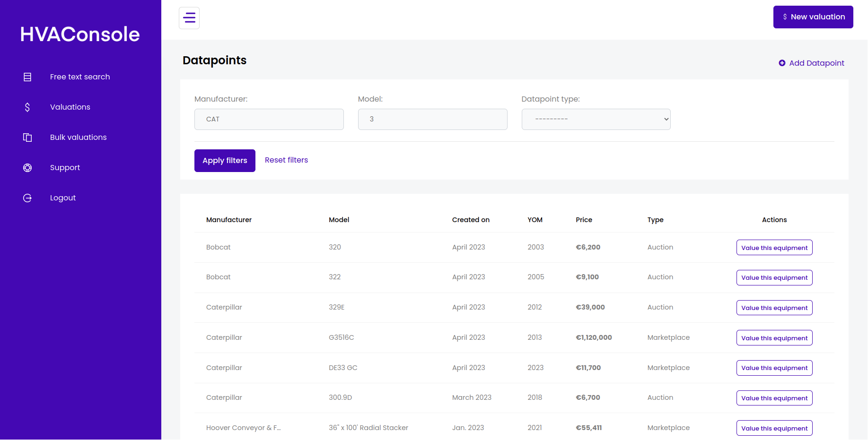The width and height of the screenshot is (868, 440).
Task: Open the Datapoint type dropdown
Action: click(596, 120)
